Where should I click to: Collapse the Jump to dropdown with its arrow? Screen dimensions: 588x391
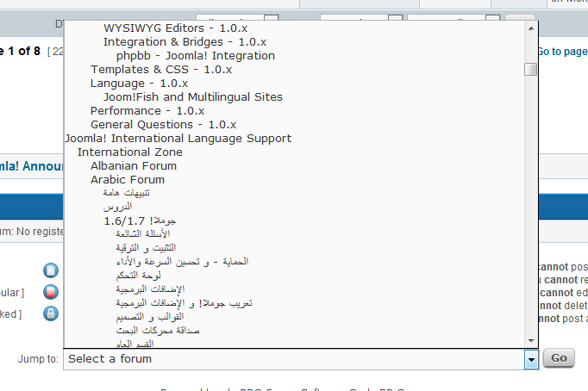click(531, 359)
